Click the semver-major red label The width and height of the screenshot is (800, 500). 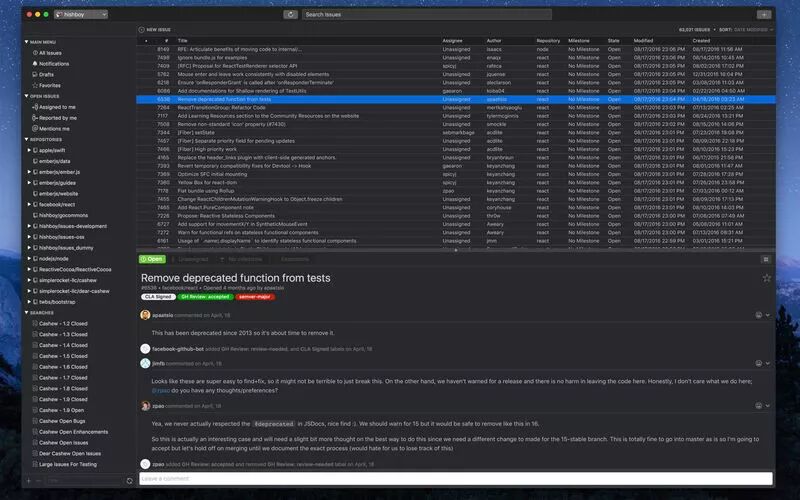click(255, 296)
